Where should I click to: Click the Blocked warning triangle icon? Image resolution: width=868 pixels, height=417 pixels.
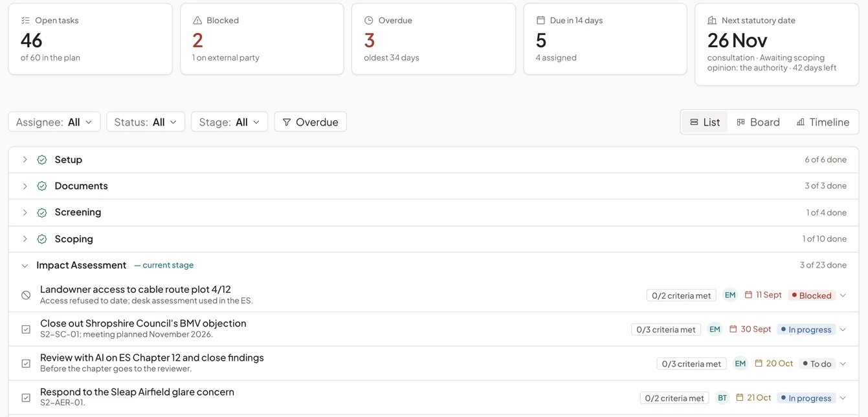click(197, 21)
